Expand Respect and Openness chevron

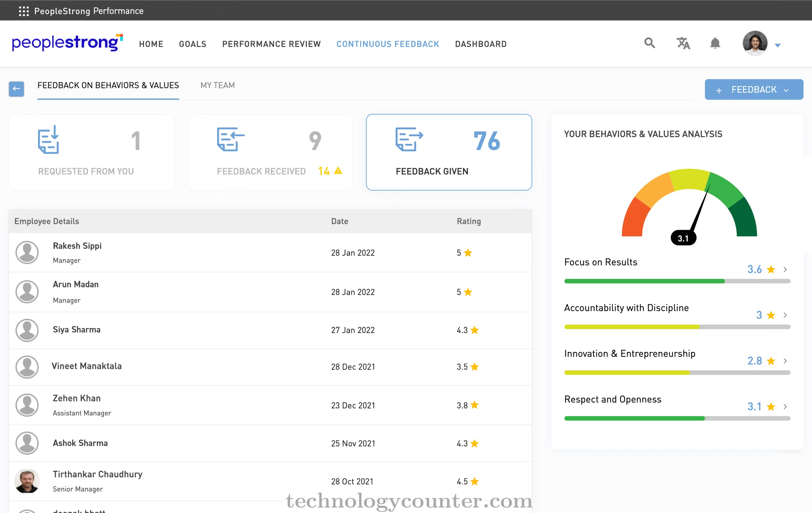click(x=785, y=407)
